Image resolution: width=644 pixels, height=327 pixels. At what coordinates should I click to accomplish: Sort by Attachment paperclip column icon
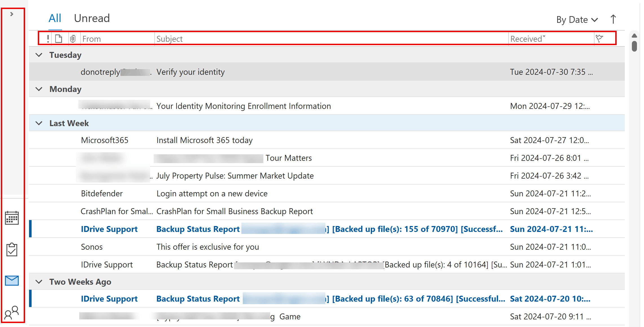point(73,39)
